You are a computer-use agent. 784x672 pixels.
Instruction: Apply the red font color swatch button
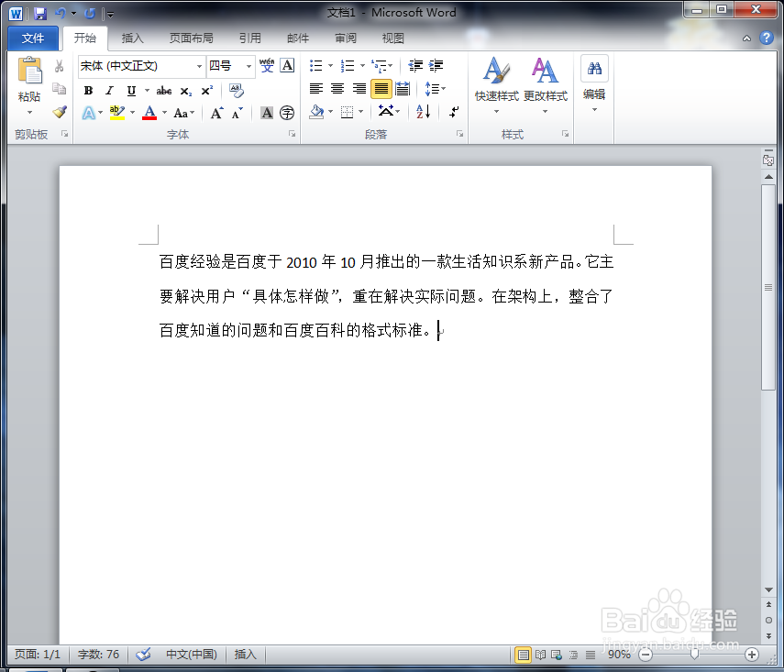click(x=149, y=113)
